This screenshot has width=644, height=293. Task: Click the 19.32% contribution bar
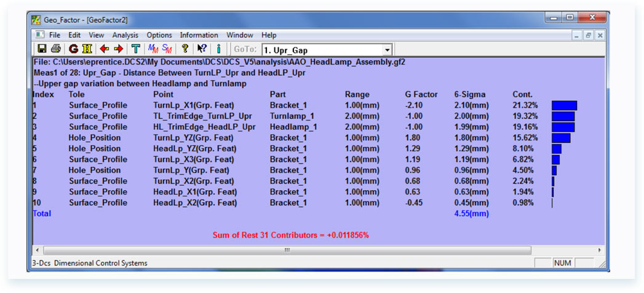pyautogui.click(x=563, y=116)
